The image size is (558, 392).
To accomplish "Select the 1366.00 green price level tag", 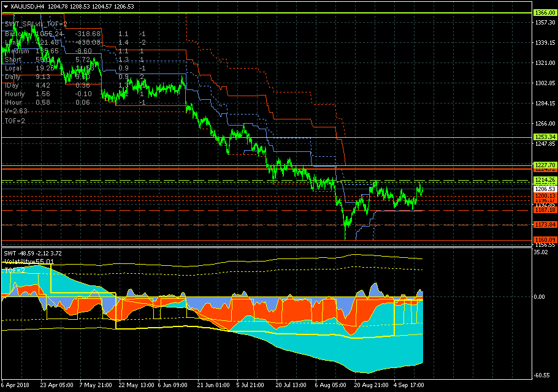I will (545, 12).
